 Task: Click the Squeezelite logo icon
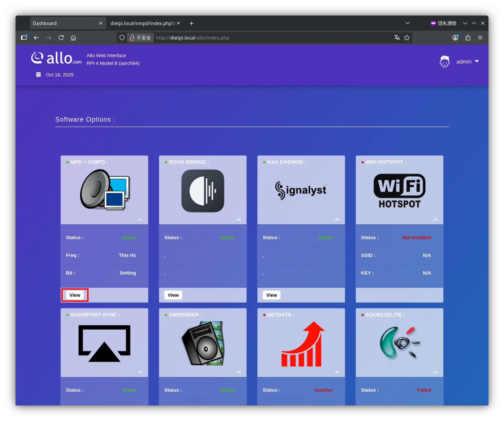click(x=399, y=343)
